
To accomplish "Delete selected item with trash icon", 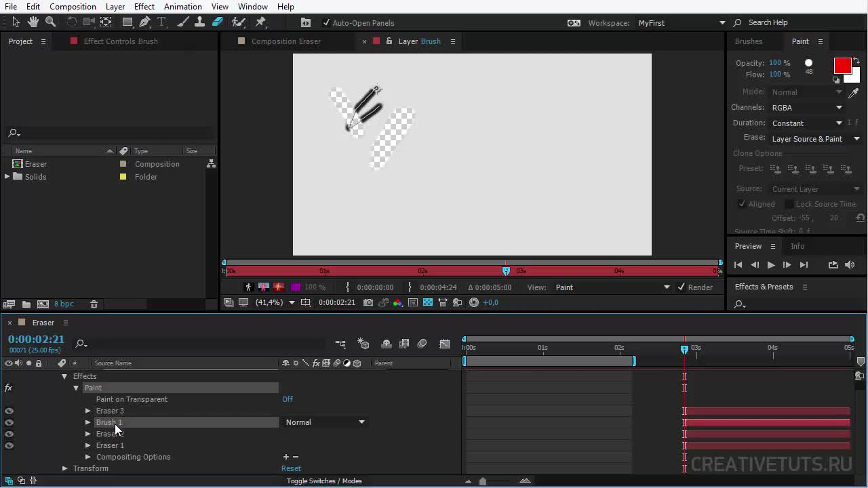I will click(x=94, y=304).
